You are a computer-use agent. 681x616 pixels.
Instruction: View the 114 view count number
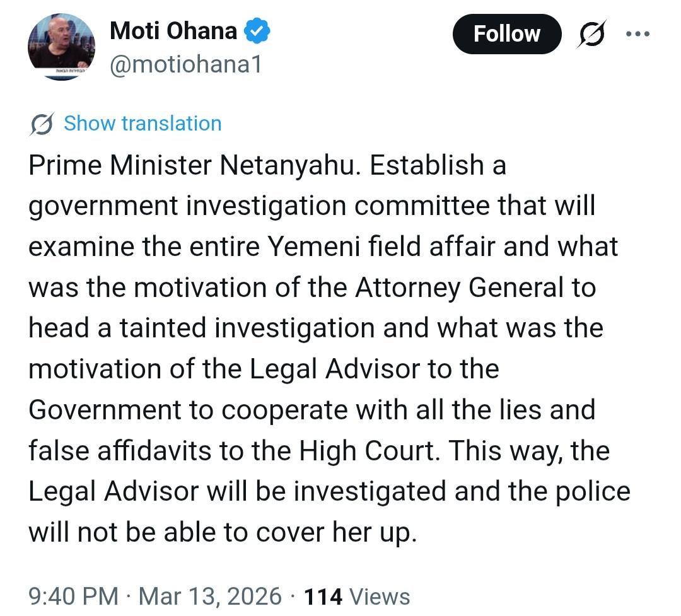(x=323, y=596)
